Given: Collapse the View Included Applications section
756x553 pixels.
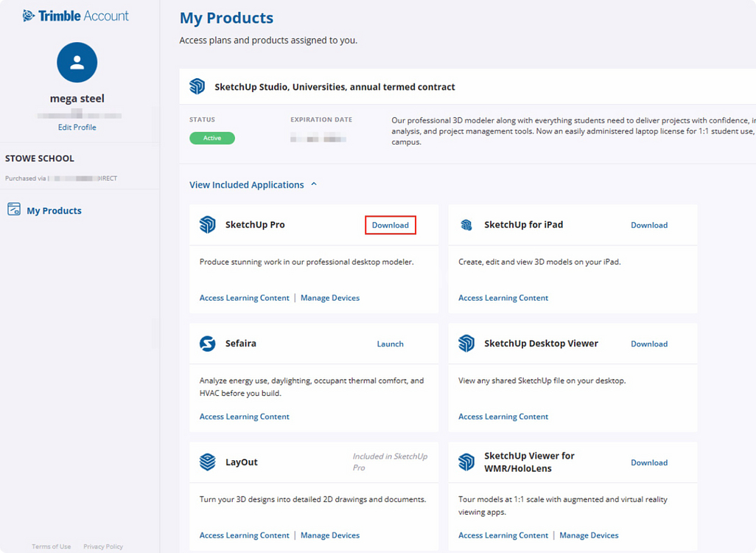Looking at the screenshot, I should 253,185.
